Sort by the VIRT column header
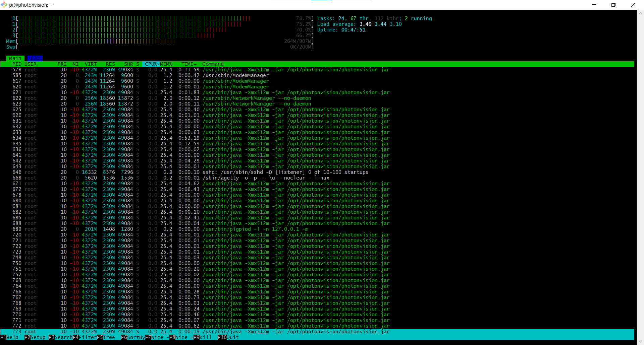The image size is (644, 345). point(91,64)
